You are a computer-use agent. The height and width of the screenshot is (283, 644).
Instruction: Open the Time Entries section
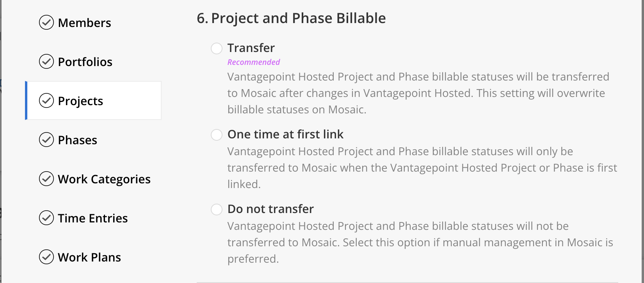93,218
